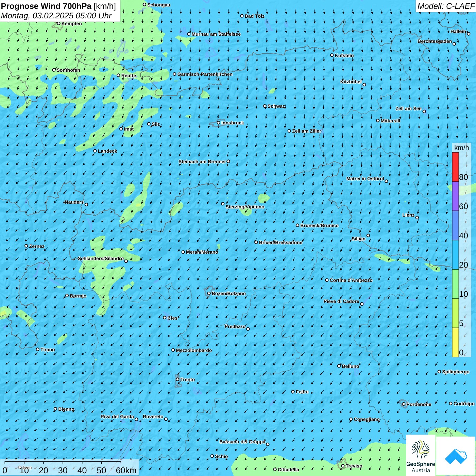
Task: Click the 'km/h' legend unit label
Action: 461,148
